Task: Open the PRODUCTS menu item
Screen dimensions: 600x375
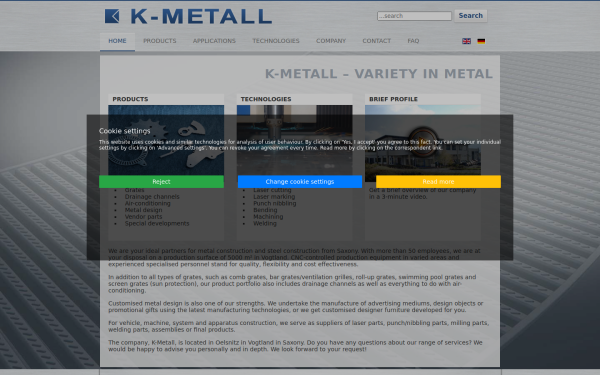Action: click(160, 41)
